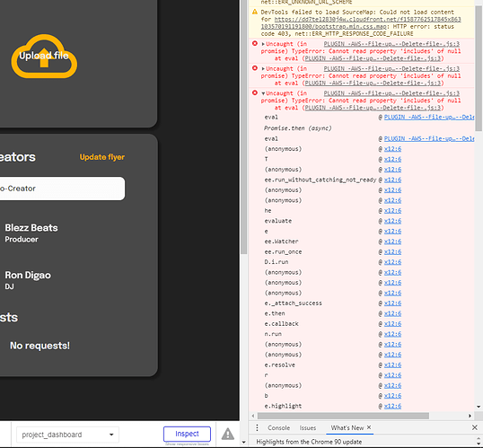This screenshot has height=448, width=483.
Task: Click the yellow SourceMap warning icon
Action: (x=255, y=12)
